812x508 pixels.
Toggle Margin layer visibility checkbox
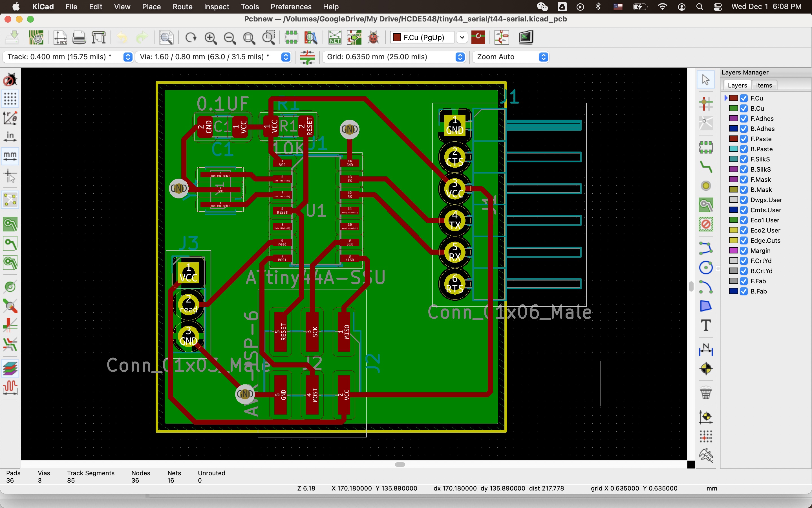pyautogui.click(x=744, y=250)
